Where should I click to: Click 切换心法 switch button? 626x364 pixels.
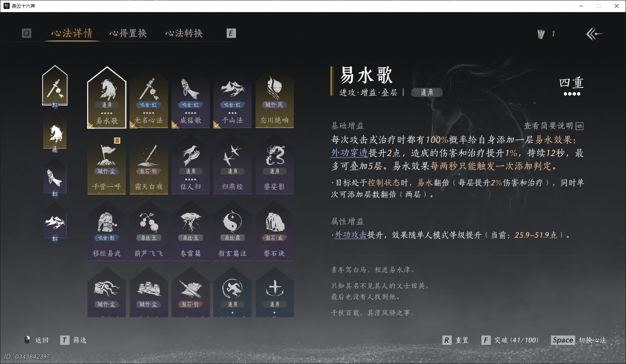click(579, 340)
